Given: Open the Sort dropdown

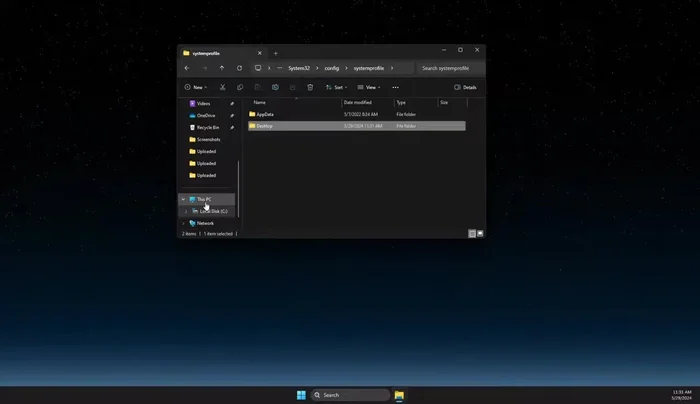Looking at the screenshot, I should (337, 87).
